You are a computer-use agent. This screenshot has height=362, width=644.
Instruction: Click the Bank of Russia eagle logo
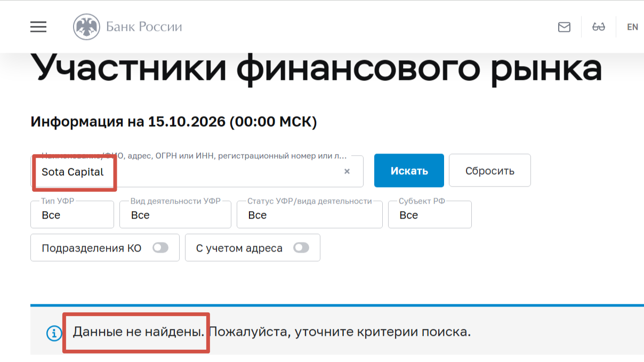[x=86, y=27]
